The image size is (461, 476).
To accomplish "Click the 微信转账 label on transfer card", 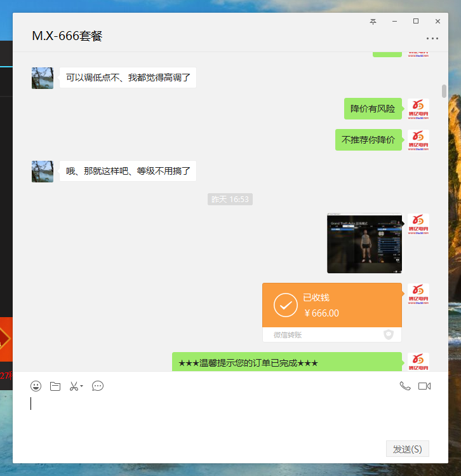I will tap(287, 335).
